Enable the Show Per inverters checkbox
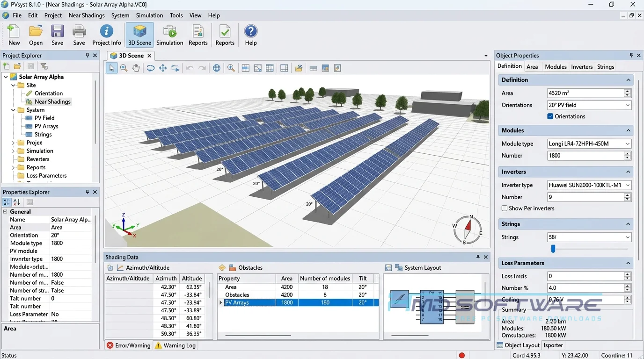This screenshot has height=359, width=644. (x=505, y=208)
